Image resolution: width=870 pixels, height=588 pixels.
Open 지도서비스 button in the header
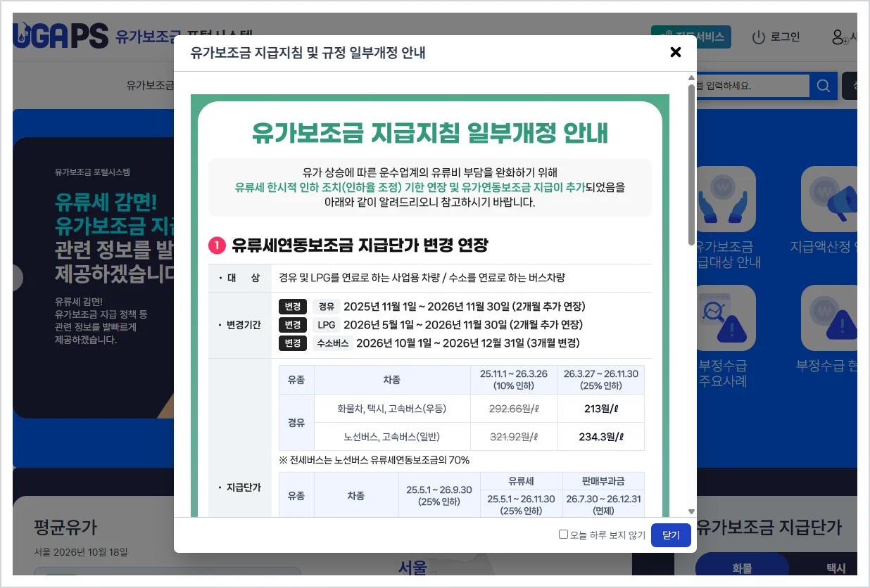click(x=691, y=37)
